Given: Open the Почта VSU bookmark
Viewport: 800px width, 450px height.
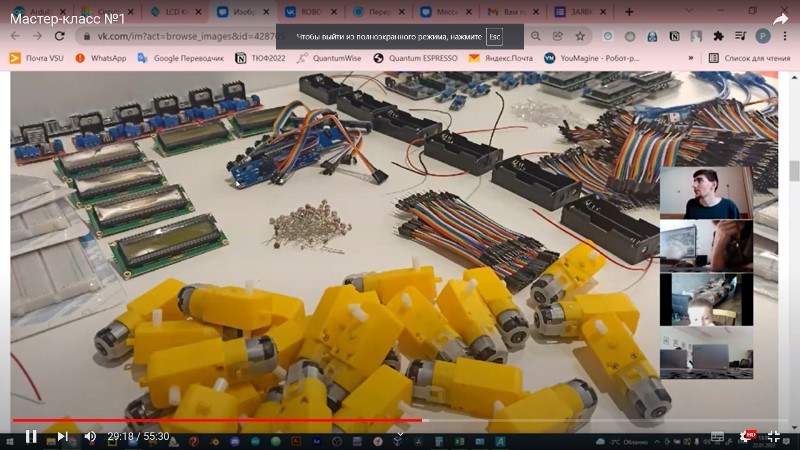Looking at the screenshot, I should point(40,58).
